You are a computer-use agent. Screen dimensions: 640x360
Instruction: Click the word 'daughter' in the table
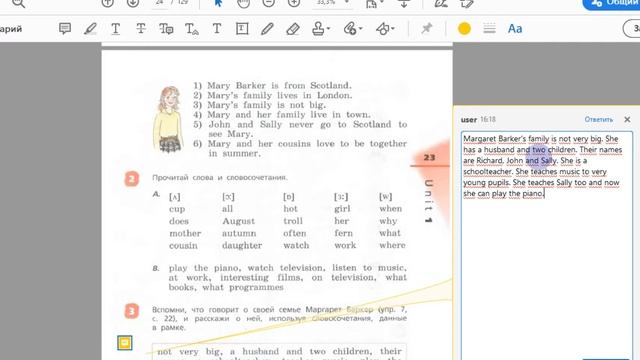coord(242,246)
